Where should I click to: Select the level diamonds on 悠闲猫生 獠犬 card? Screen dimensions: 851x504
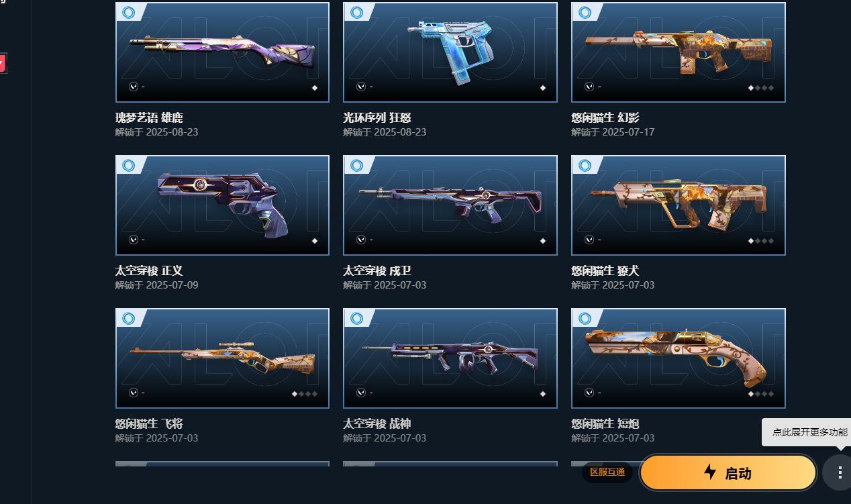pyautogui.click(x=761, y=241)
